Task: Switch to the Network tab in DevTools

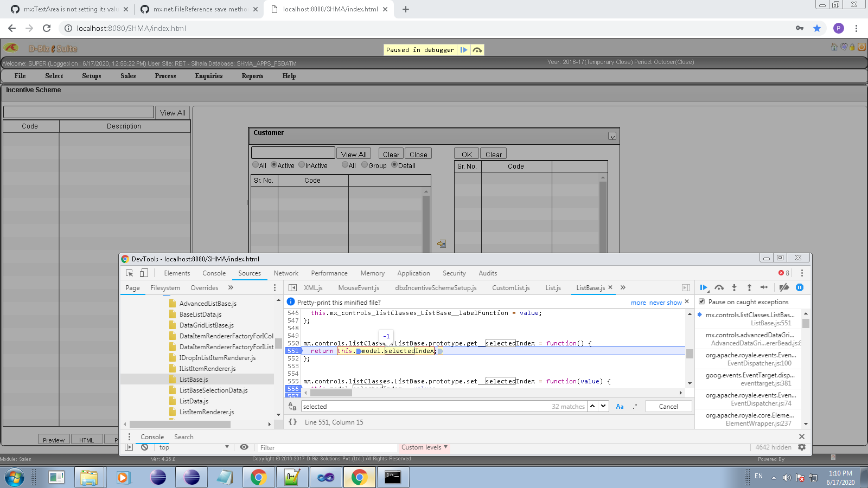Action: [x=286, y=273]
